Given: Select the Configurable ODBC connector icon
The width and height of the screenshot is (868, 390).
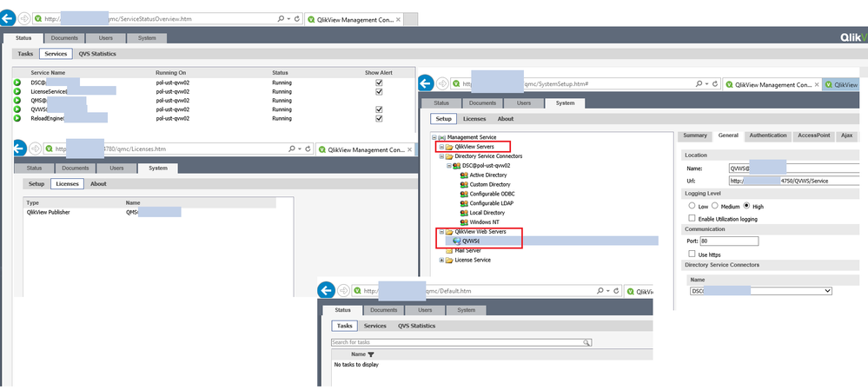Looking at the screenshot, I should pos(464,194).
